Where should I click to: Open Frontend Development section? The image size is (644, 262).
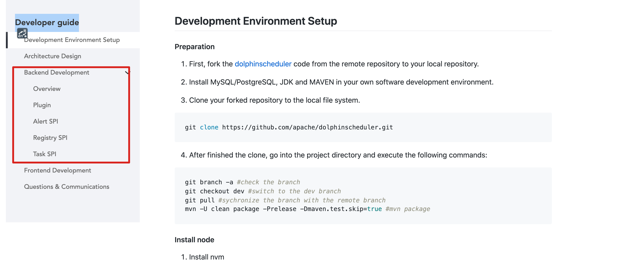(x=57, y=170)
